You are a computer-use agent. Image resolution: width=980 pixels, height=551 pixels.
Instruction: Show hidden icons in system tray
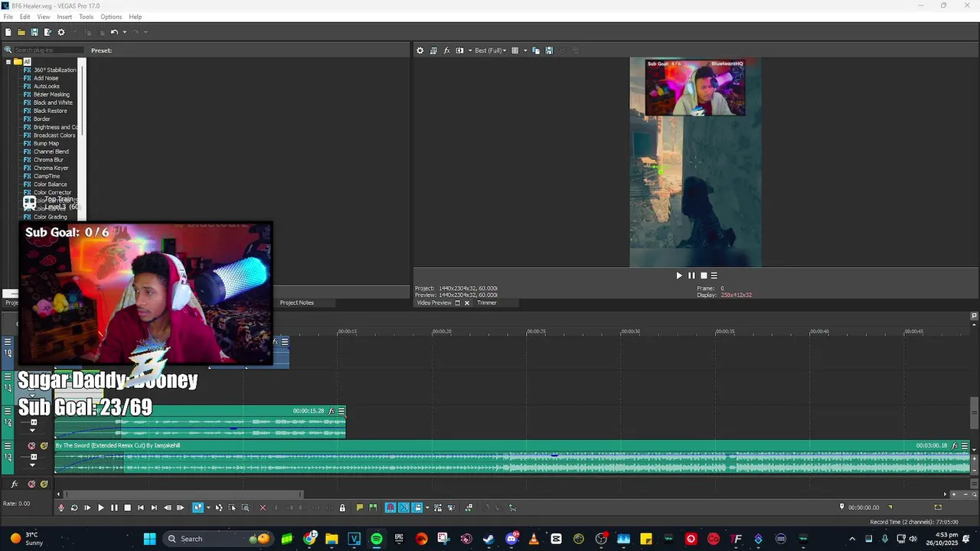852,539
